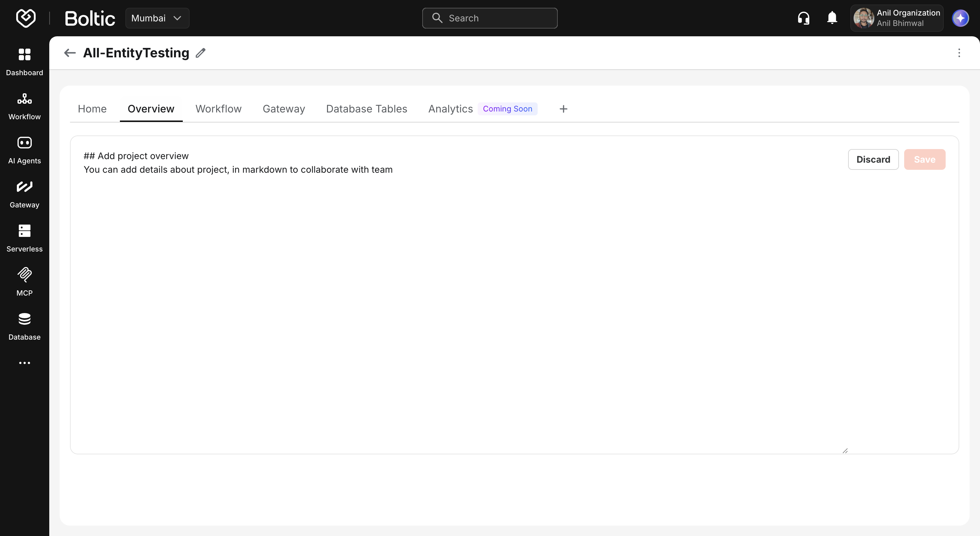980x536 pixels.
Task: Open the AI assistant sparkle icon
Action: (960, 18)
